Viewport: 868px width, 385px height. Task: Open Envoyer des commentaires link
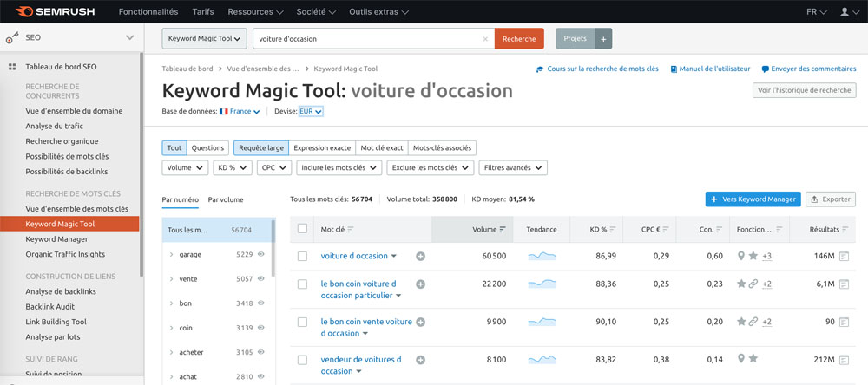[809, 69]
